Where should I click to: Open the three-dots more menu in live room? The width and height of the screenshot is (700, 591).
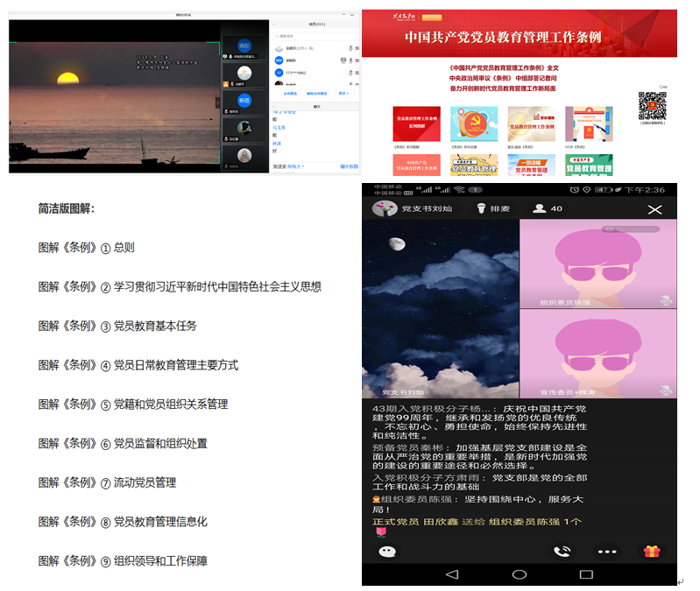point(607,552)
